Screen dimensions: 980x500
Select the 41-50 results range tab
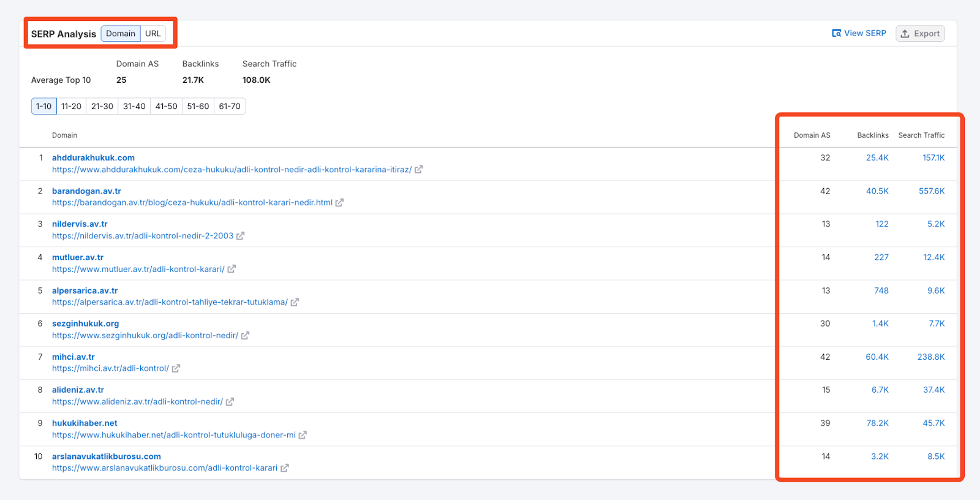[166, 106]
